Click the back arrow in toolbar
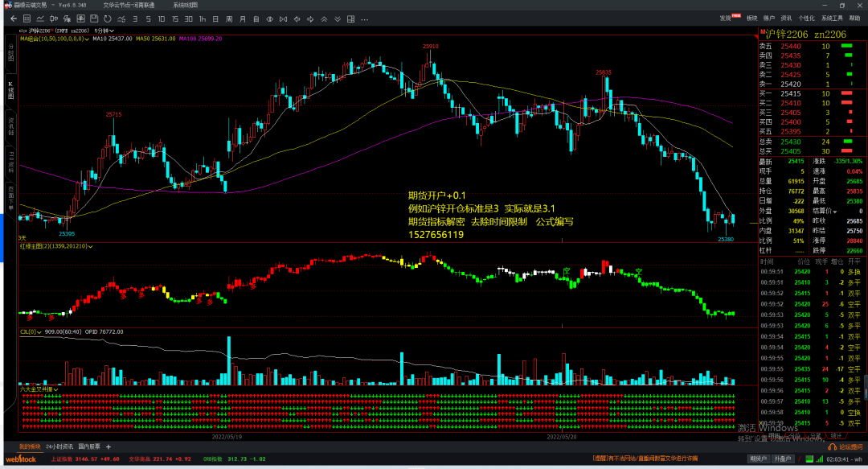Screen dimensions: 868x469 [x=13, y=18]
